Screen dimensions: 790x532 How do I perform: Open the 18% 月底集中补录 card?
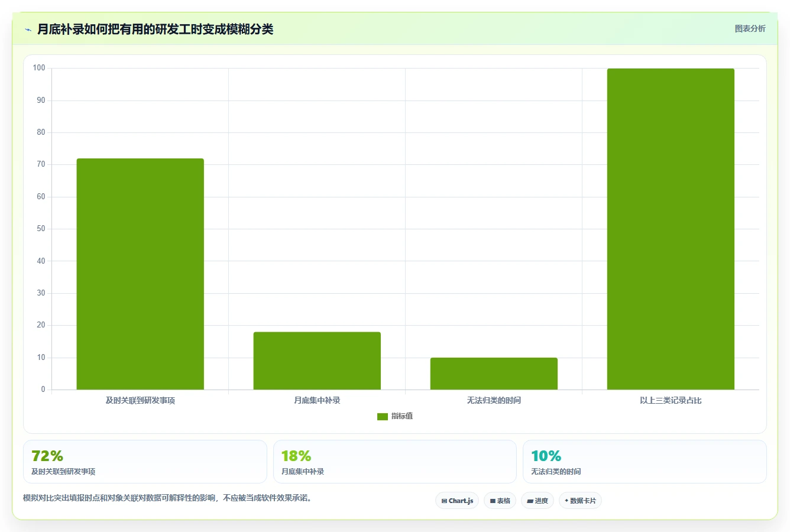coord(394,462)
